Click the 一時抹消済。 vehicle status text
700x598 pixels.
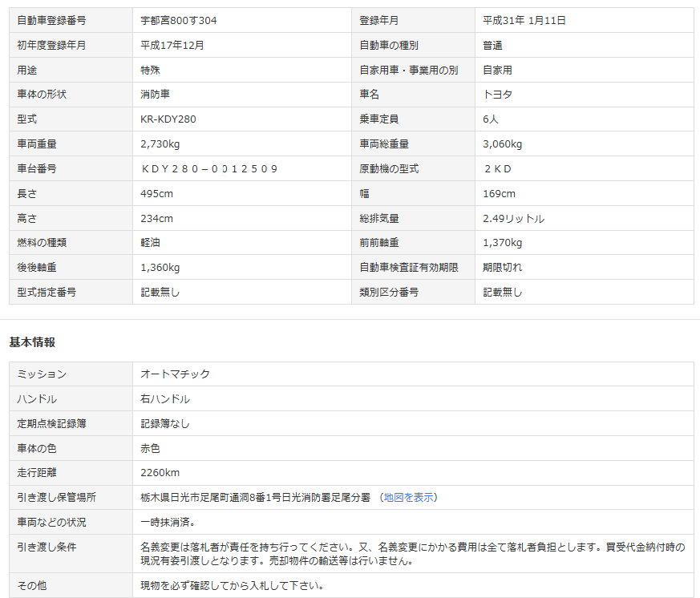coord(169,522)
